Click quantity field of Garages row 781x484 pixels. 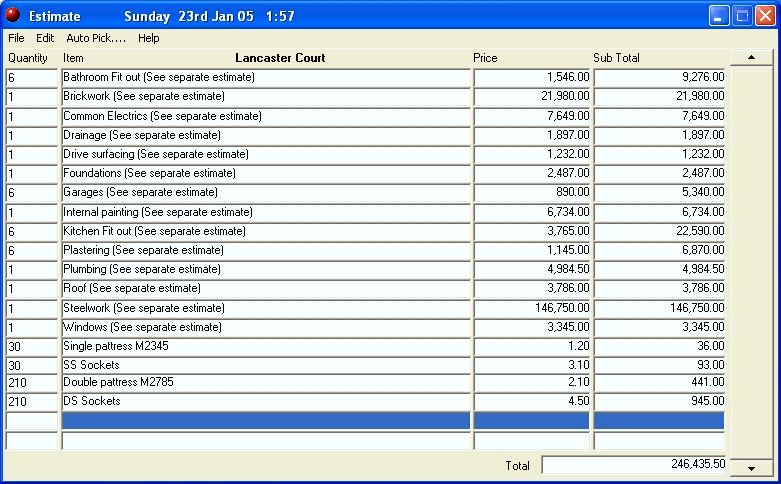(x=32, y=192)
